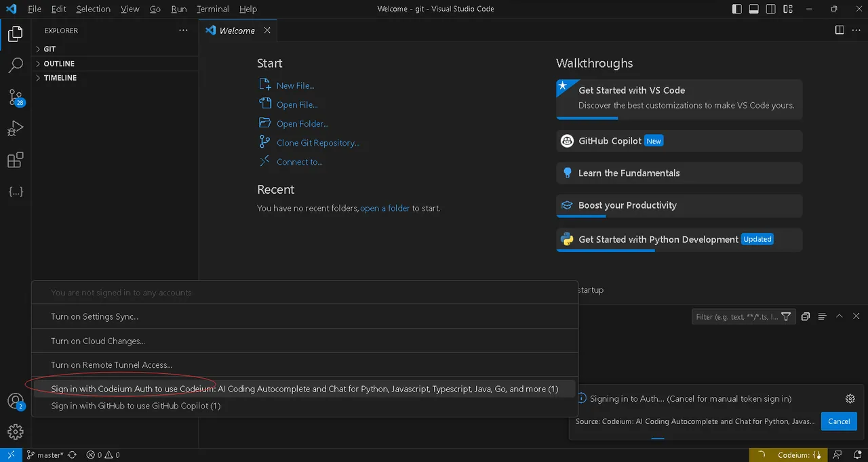Open the Help menu
868x462 pixels.
click(248, 9)
